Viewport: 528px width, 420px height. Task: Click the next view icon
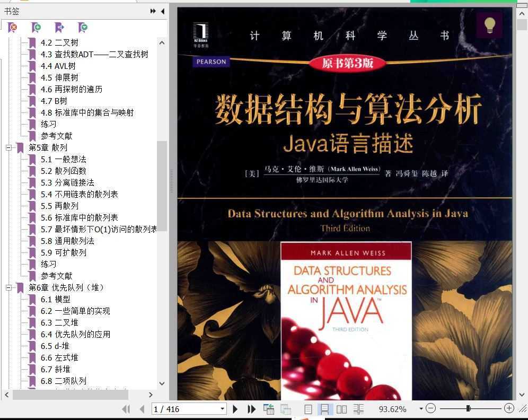[286, 409]
